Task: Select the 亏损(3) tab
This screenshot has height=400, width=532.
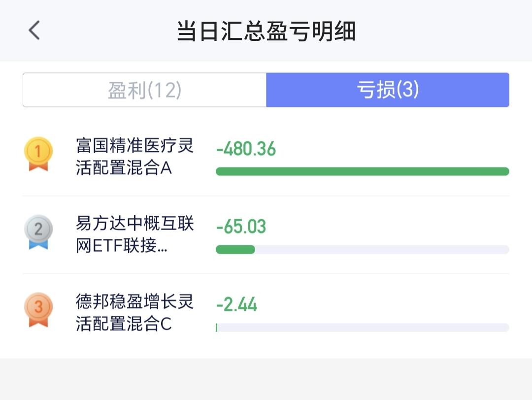Action: tap(387, 90)
